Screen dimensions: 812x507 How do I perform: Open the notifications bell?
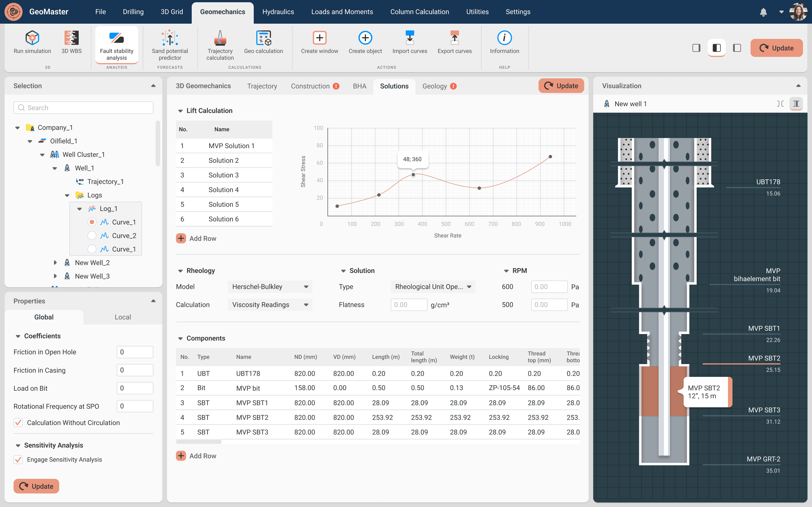pyautogui.click(x=763, y=12)
